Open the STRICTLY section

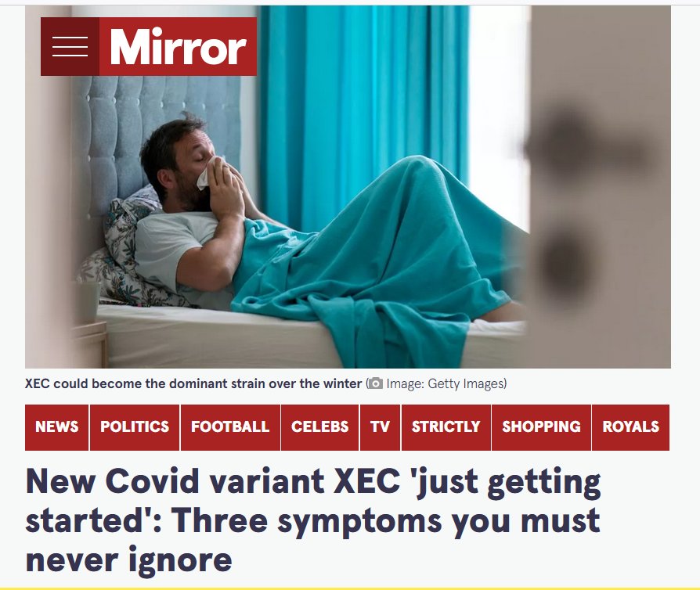click(446, 427)
